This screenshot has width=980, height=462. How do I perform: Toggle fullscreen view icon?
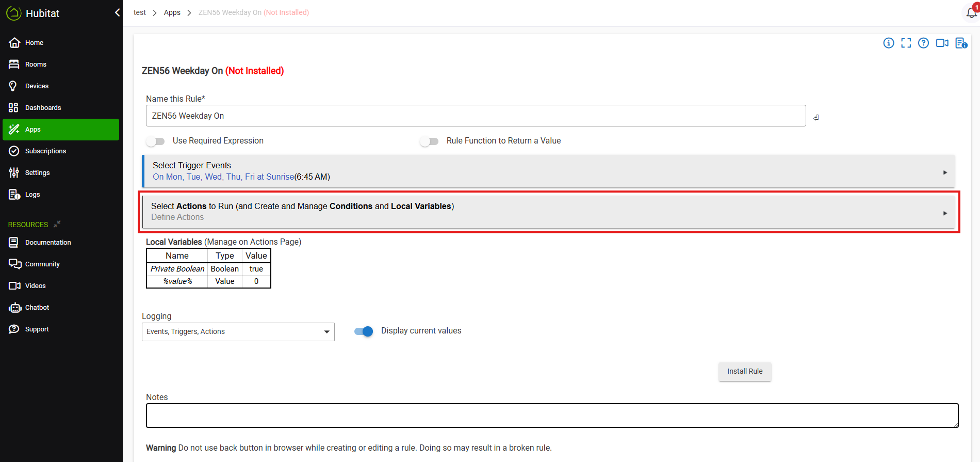pos(906,43)
